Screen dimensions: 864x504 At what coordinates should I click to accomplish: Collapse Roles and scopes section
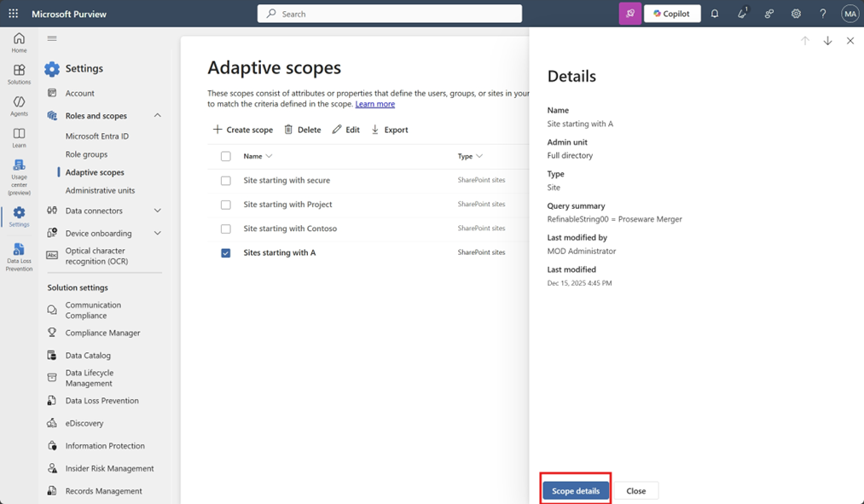click(158, 116)
